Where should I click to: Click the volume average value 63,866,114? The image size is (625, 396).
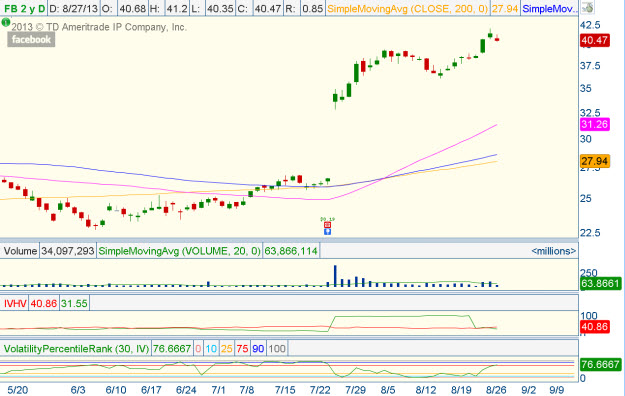coord(291,251)
